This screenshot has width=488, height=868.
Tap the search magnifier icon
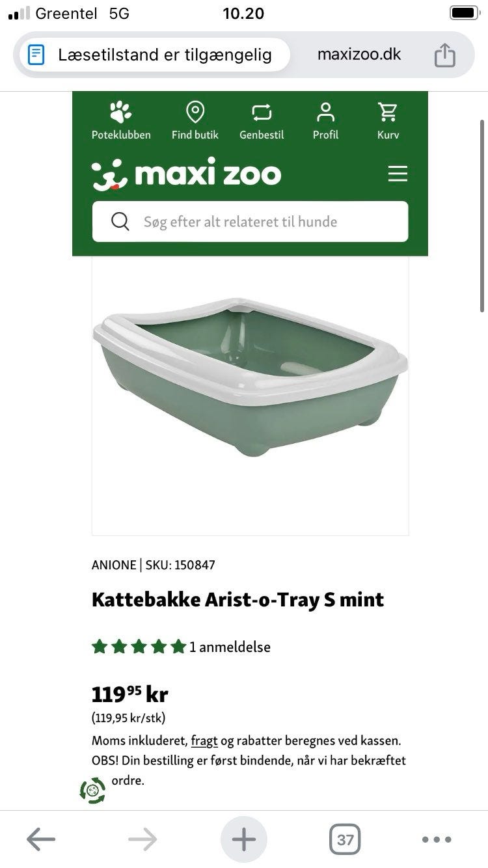[120, 221]
